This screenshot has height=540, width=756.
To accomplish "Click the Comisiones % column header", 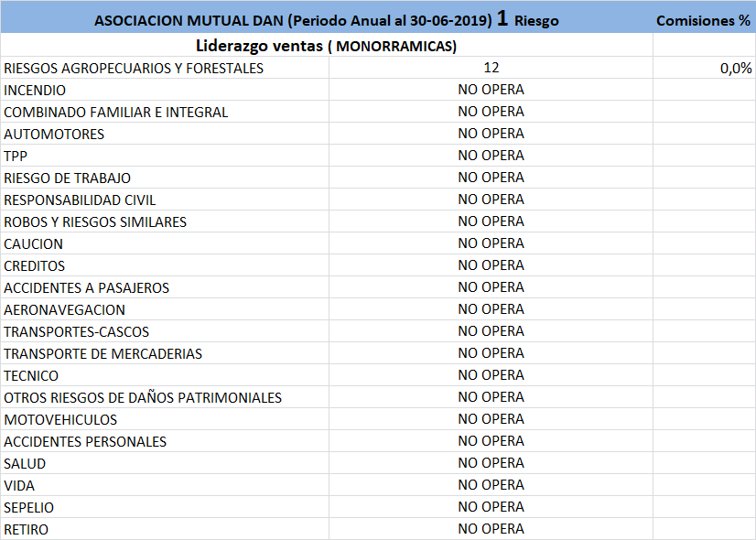I will point(703,21).
